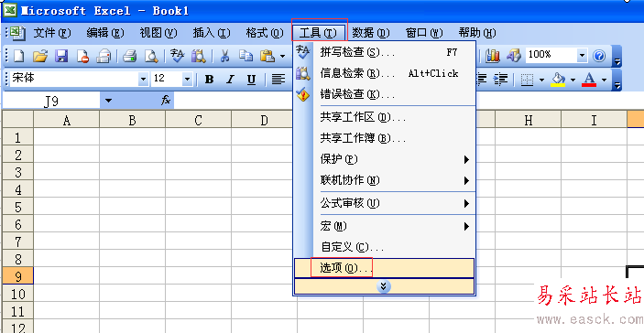Select row 9 header
The image size is (644, 333).
[17, 276]
